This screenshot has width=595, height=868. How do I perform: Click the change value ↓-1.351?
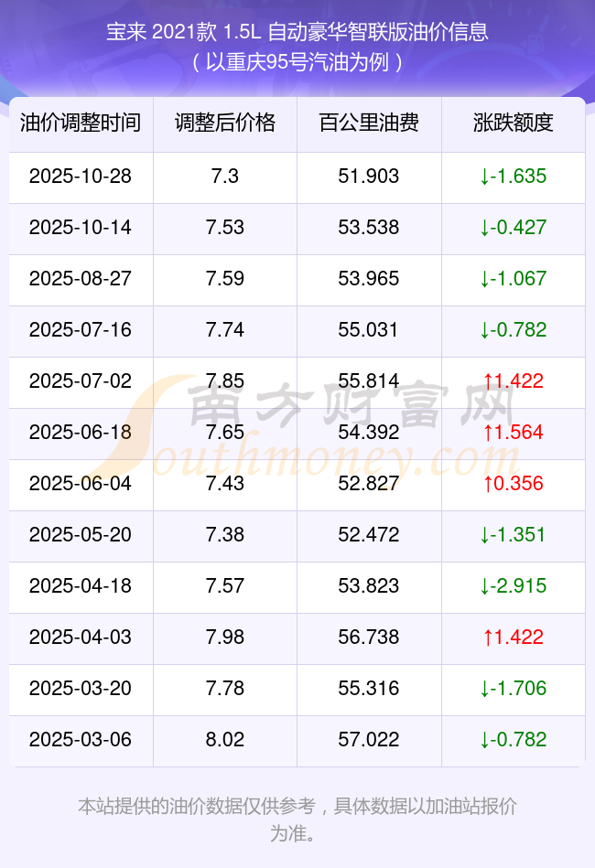click(513, 535)
